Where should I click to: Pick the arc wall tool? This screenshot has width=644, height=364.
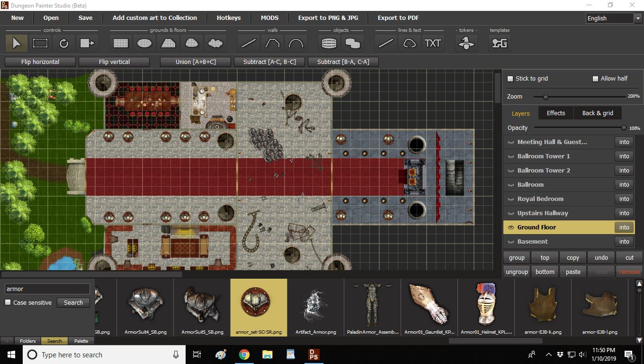tap(296, 43)
